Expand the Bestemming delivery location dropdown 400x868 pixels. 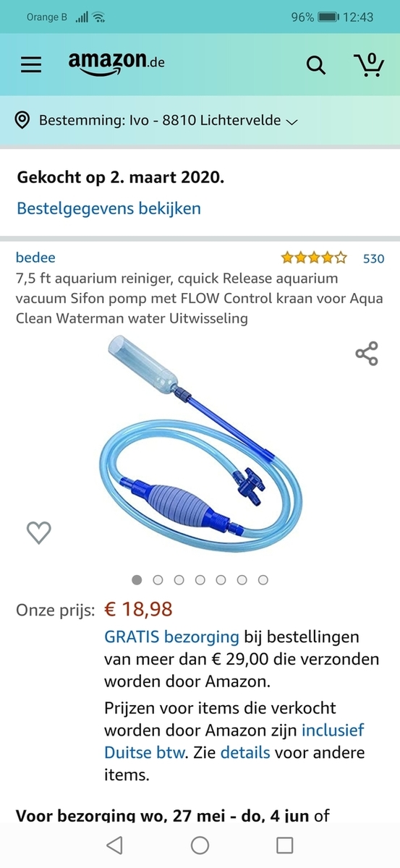(x=168, y=121)
